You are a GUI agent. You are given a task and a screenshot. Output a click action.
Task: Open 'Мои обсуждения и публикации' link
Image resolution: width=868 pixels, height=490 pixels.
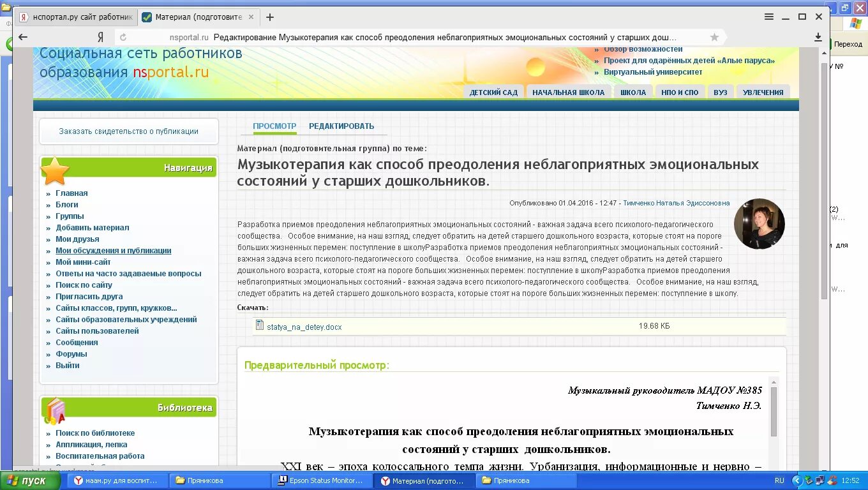113,251
